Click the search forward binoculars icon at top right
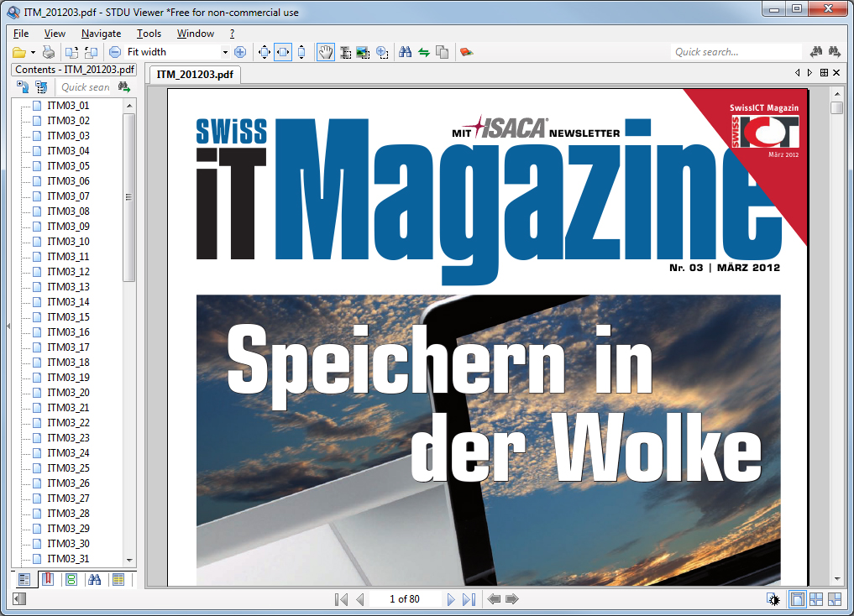This screenshot has height=616, width=854. point(816,52)
